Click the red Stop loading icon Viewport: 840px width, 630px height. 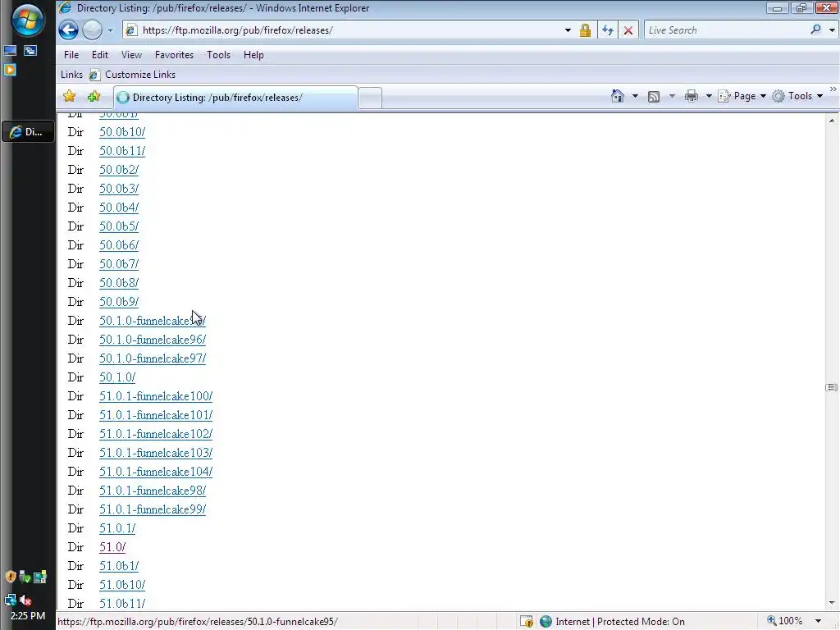[628, 30]
